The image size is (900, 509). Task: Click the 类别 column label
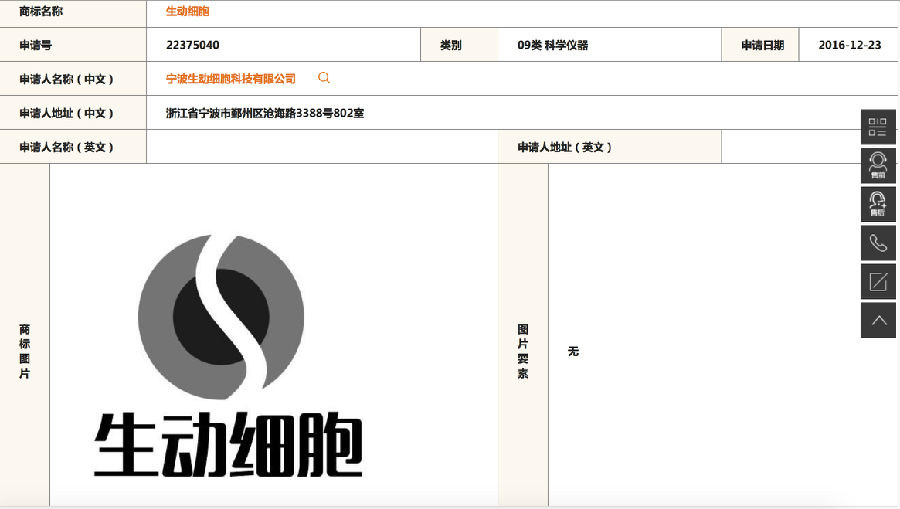451,45
